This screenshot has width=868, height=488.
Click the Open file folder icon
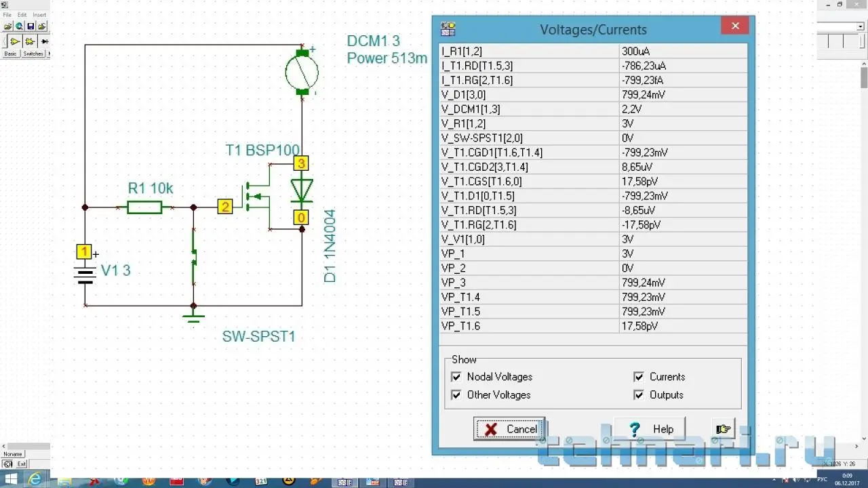[x=8, y=26]
